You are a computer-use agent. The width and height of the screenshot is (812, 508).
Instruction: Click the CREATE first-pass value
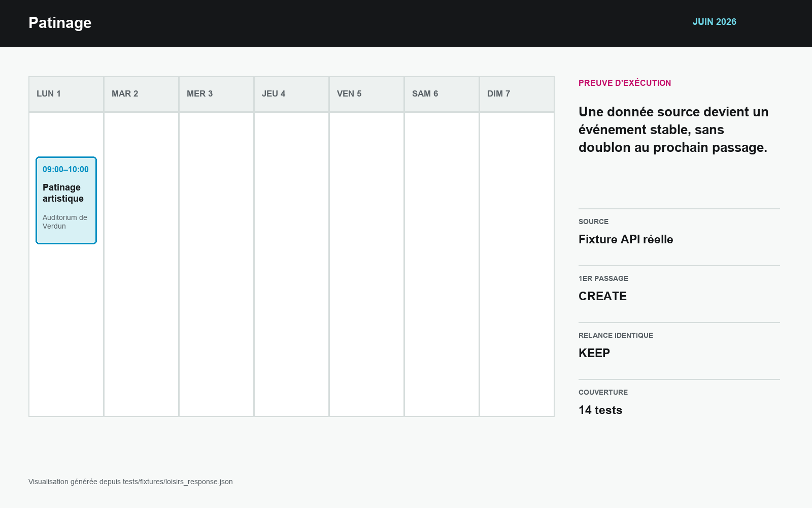point(602,296)
